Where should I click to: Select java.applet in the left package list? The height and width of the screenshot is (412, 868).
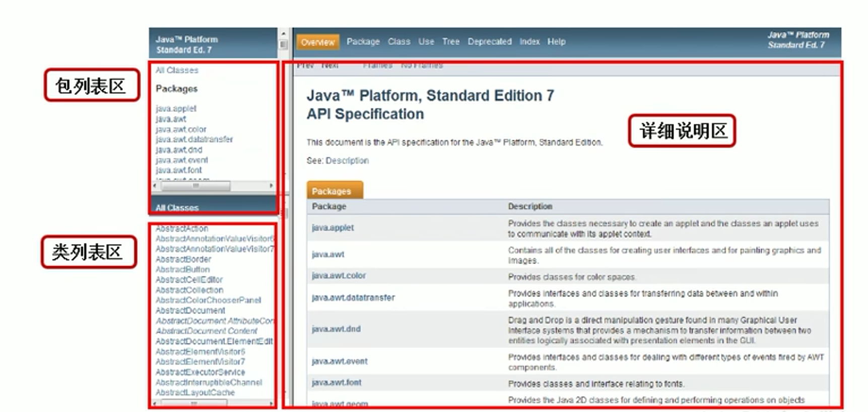tap(176, 108)
